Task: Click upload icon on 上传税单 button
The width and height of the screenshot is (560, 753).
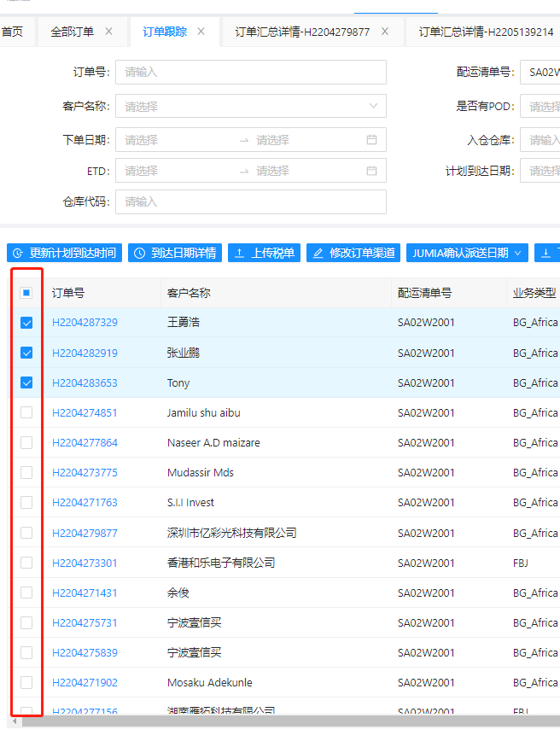Action: pos(240,254)
